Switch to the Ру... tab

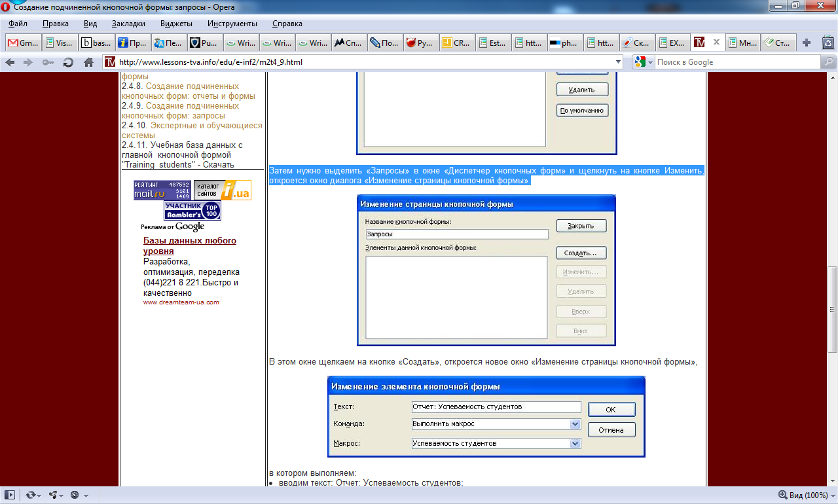click(422, 43)
